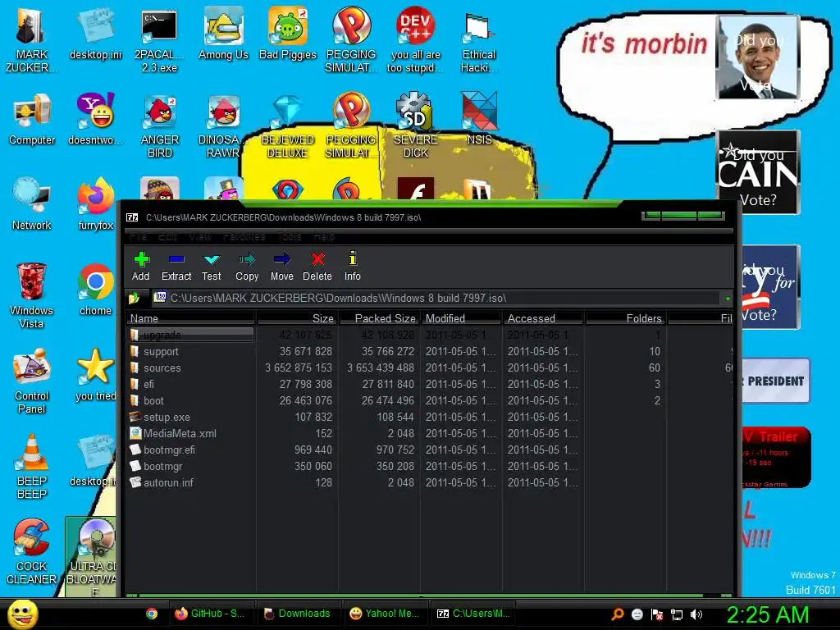The width and height of the screenshot is (840, 630).
Task: Click the Add toolbar button in 7-Zip
Action: (x=140, y=267)
